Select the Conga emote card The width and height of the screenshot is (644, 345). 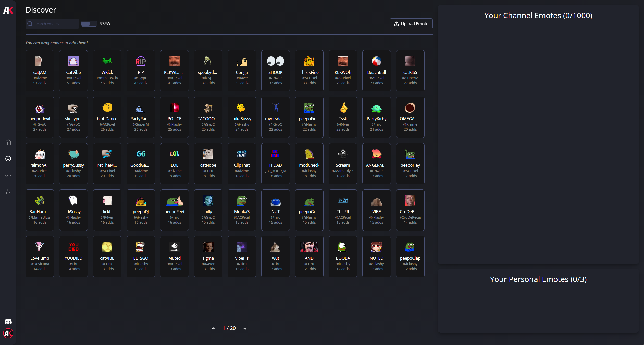click(242, 71)
